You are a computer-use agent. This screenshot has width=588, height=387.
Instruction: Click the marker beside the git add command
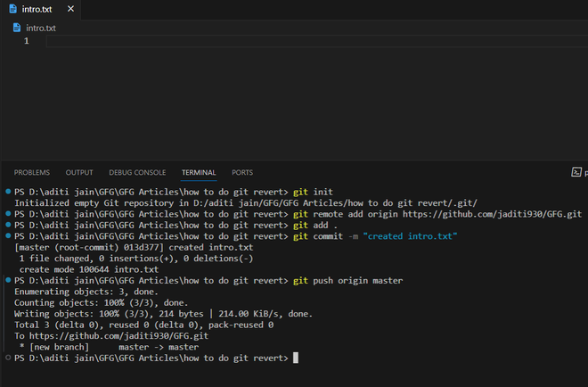pyautogui.click(x=8, y=225)
